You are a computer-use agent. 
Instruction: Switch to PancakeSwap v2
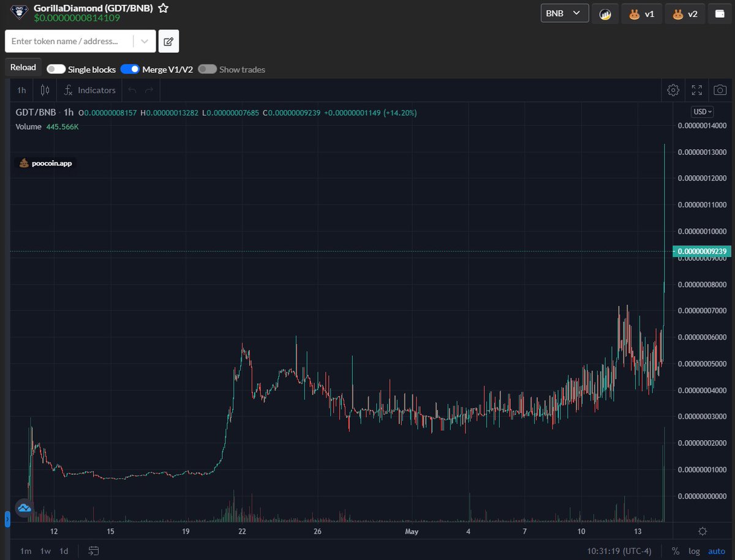coord(684,13)
